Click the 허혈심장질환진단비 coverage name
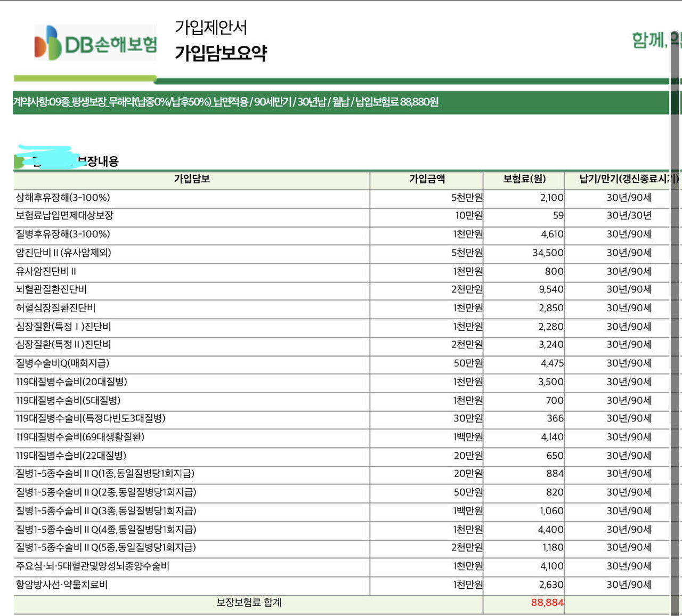This screenshot has height=616, width=682. tap(56, 308)
